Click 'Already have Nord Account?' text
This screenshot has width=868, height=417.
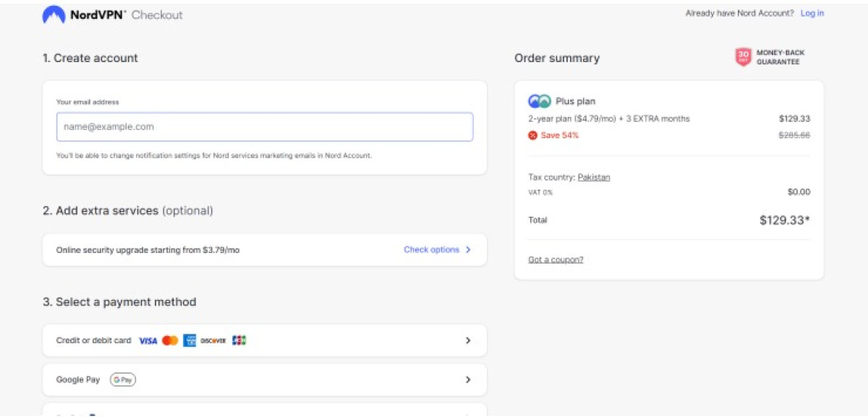coord(739,13)
